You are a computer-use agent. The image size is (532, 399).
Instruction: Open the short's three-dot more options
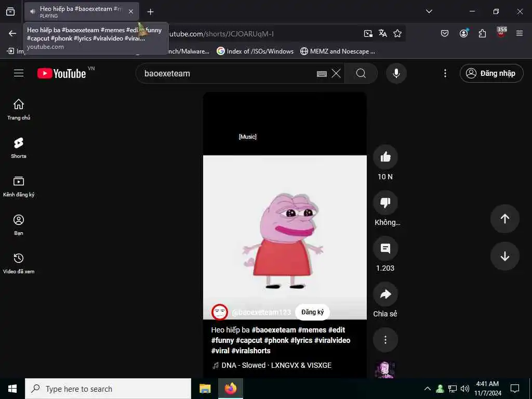[385, 340]
